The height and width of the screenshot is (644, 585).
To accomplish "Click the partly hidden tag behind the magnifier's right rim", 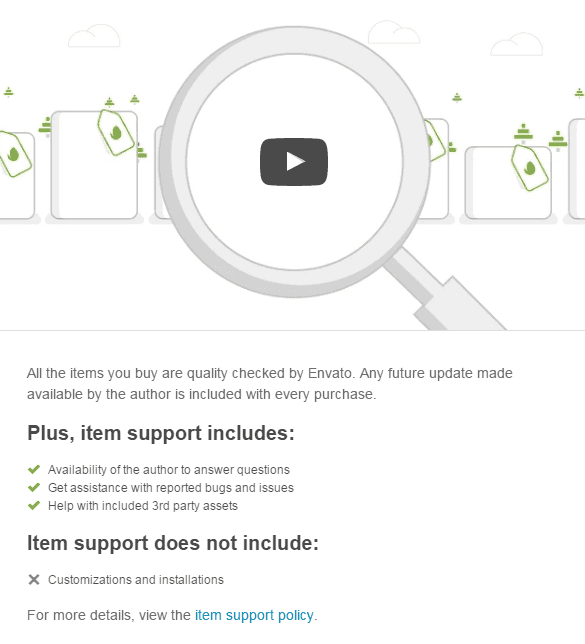I will (x=435, y=140).
